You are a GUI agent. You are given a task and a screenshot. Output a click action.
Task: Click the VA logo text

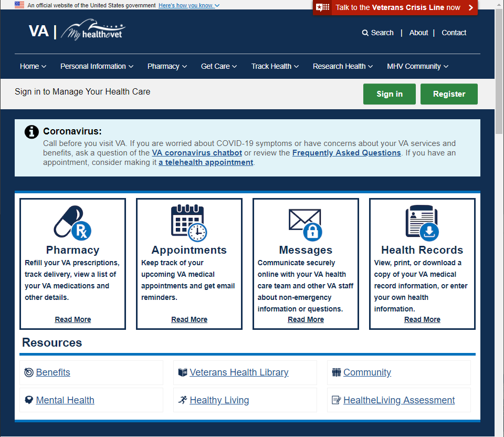point(38,31)
